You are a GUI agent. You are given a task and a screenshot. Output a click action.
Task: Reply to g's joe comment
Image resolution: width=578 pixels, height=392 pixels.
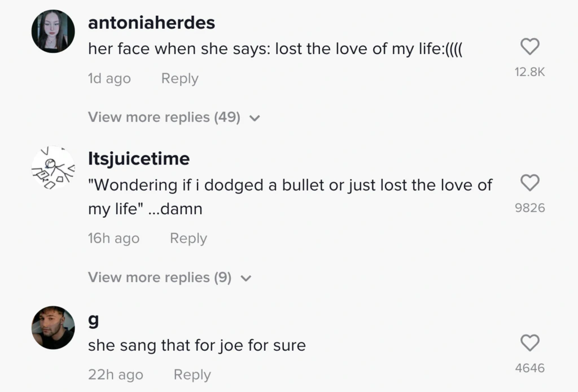tap(192, 375)
